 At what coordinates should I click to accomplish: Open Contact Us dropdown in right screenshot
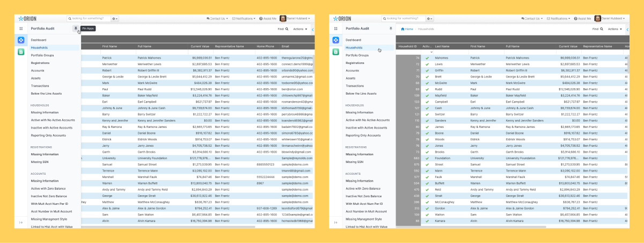point(532,18)
